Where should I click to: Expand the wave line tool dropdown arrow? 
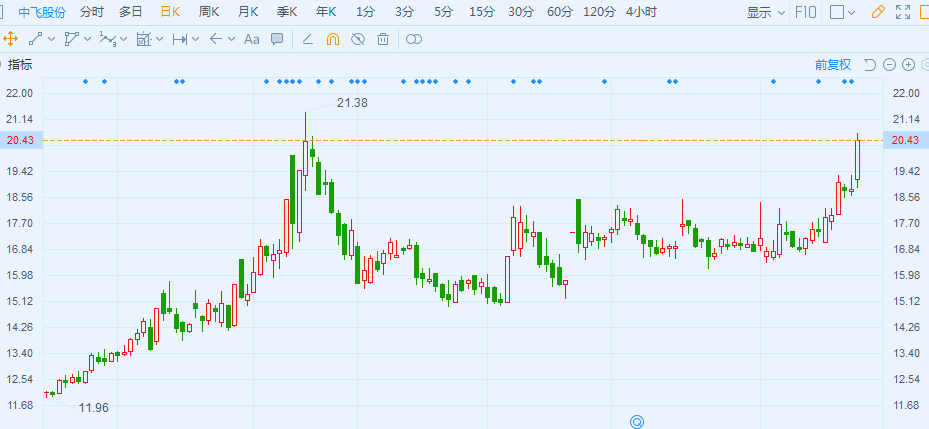(124, 40)
